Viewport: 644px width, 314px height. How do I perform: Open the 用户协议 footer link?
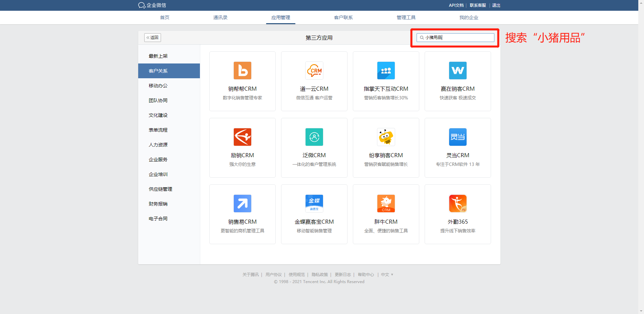tap(274, 275)
